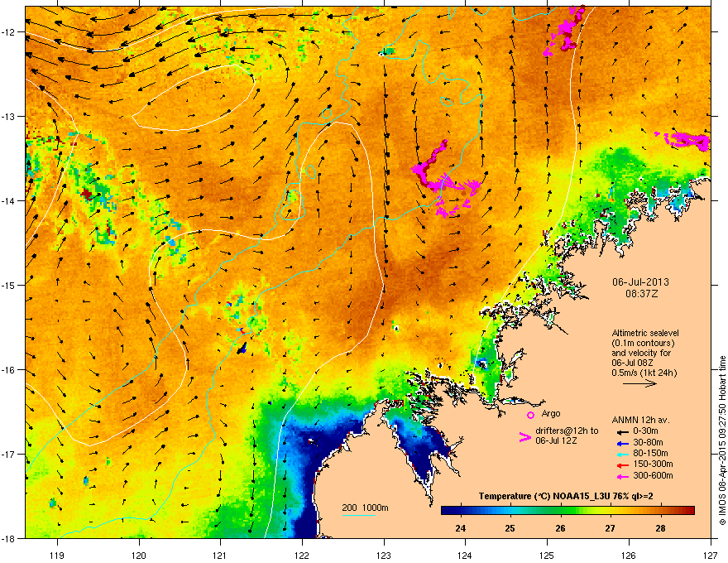
Task: Click the longitude axis label '124'
Action: (x=465, y=555)
